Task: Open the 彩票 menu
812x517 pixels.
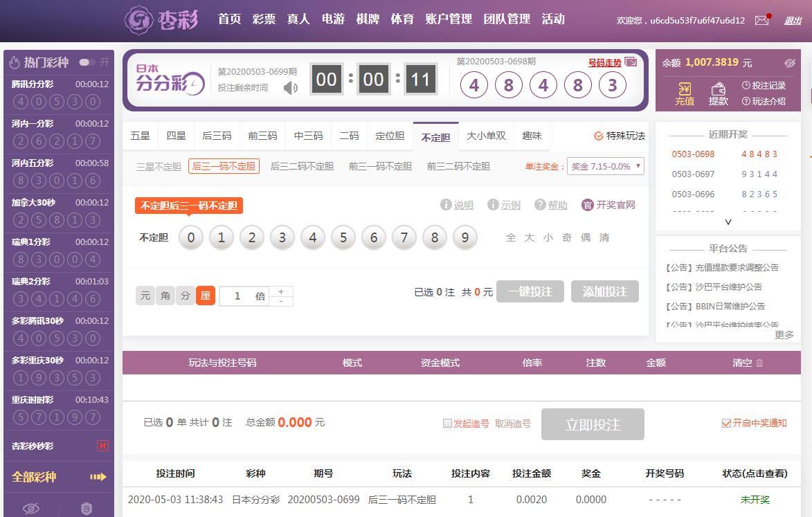Action: [264, 19]
